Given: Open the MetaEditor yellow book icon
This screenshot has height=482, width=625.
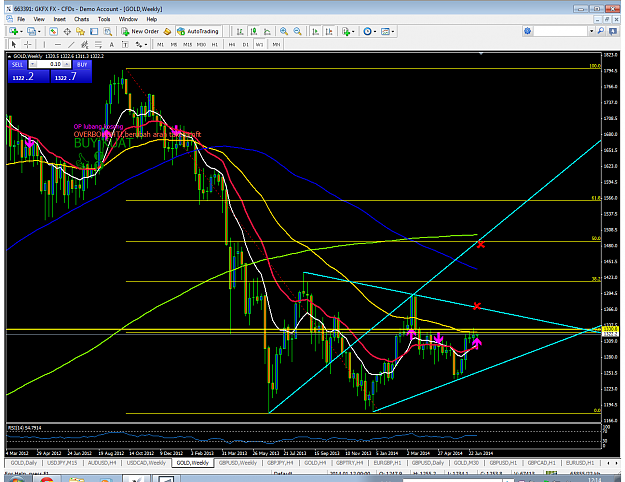Looking at the screenshot, I should click(167, 31).
